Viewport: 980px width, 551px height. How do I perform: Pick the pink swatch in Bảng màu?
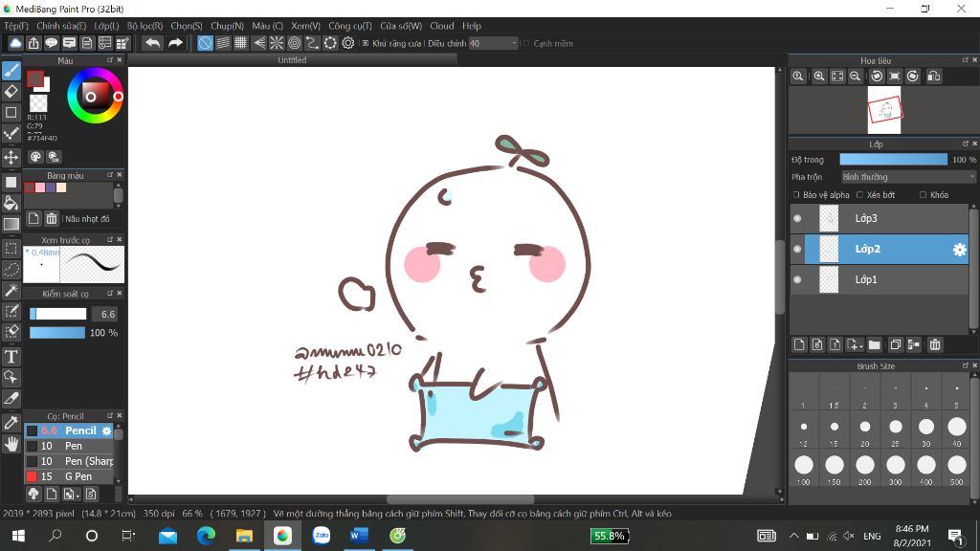[x=40, y=187]
